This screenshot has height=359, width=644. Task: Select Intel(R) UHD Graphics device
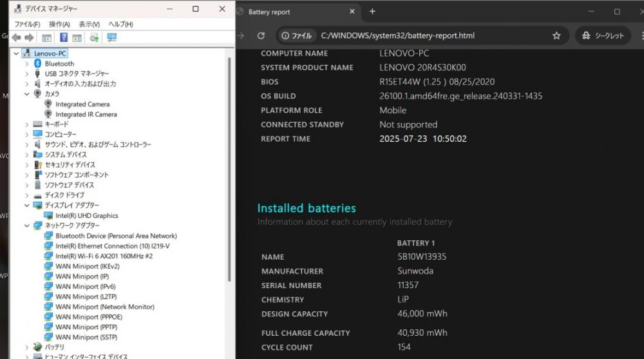(87, 215)
